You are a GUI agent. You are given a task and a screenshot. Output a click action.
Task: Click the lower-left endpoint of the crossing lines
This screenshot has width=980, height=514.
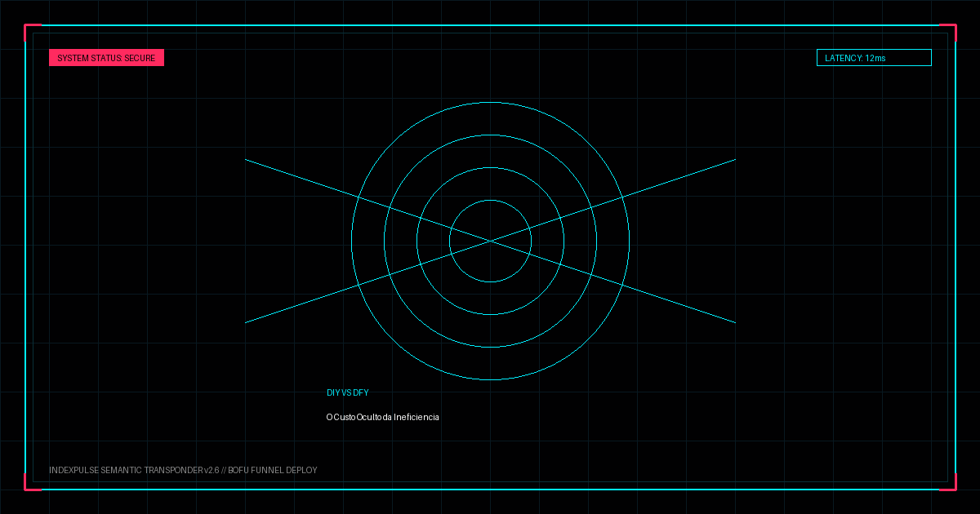246,322
